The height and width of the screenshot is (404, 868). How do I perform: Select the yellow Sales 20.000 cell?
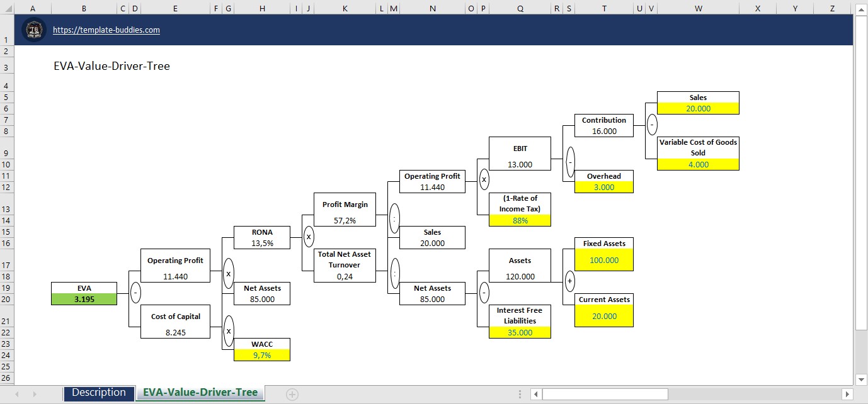698,108
